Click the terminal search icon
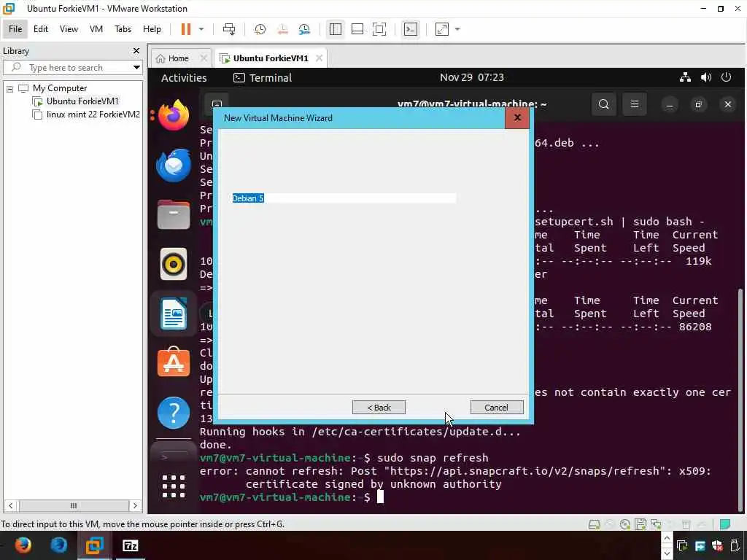Image resolution: width=747 pixels, height=560 pixels. coord(603,104)
